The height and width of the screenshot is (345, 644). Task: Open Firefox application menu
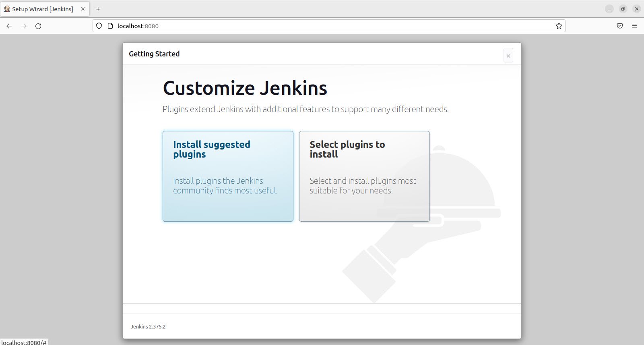click(x=634, y=26)
